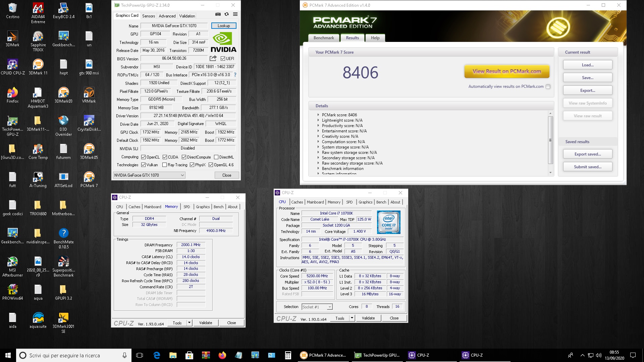This screenshot has height=362, width=644.
Task: Click the Lookup button in GPU-Z
Action: click(224, 26)
